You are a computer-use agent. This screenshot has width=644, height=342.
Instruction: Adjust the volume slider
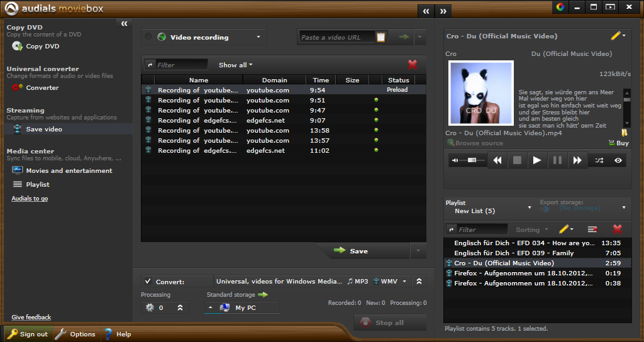473,160
